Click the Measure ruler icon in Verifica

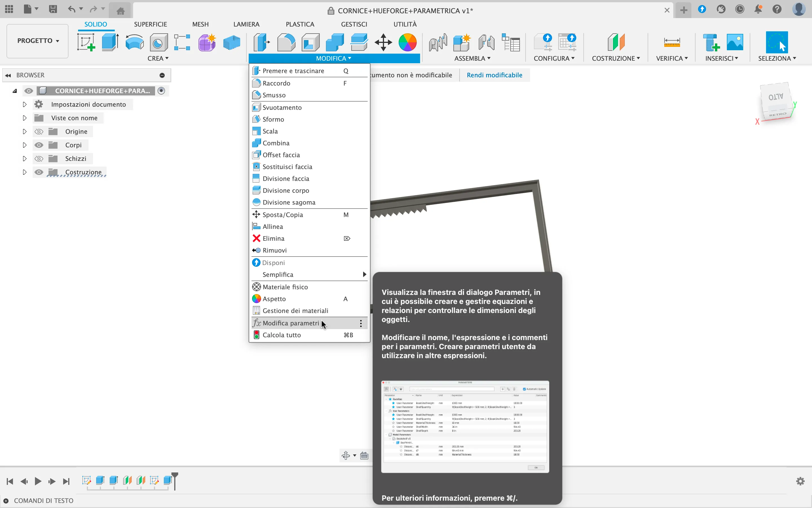click(x=672, y=43)
